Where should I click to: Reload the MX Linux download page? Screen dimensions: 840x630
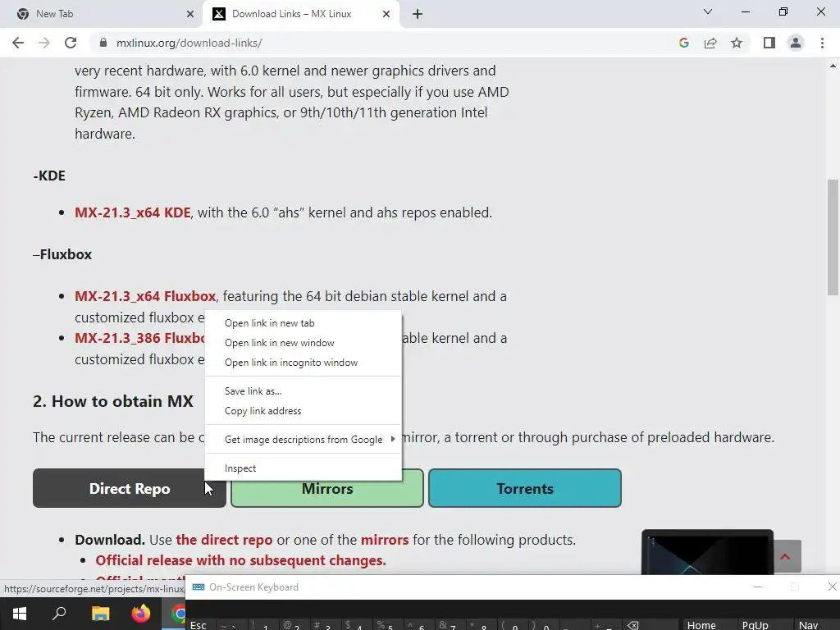coord(71,43)
